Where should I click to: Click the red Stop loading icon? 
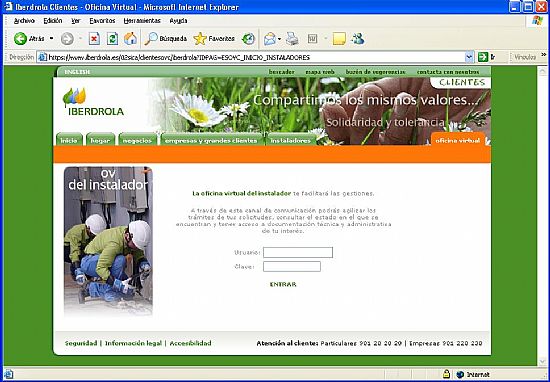coord(94,39)
